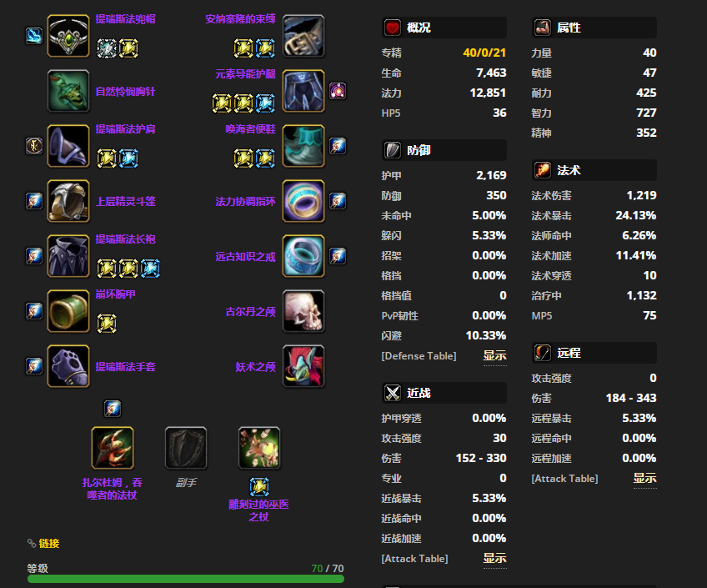Click the 扎尔杜姆 staff weapon icon
This screenshot has width=707, height=588.
point(113,448)
